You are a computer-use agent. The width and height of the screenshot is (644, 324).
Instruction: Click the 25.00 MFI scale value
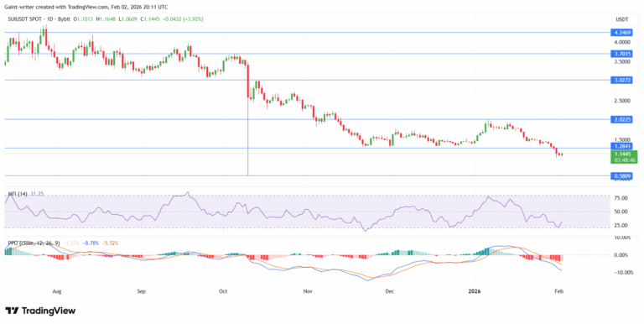pos(621,225)
